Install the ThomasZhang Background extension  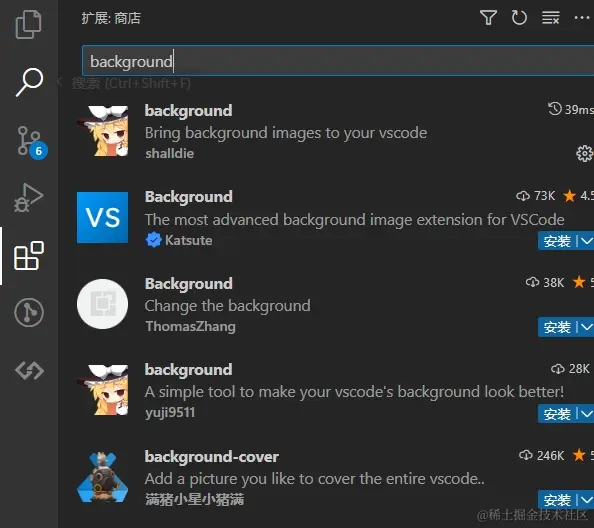coord(557,327)
